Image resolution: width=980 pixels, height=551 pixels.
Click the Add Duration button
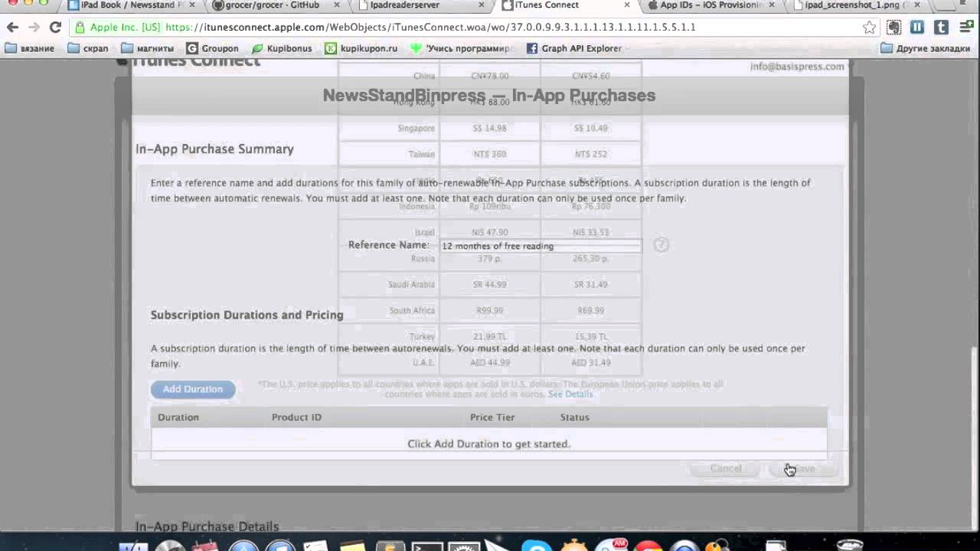click(192, 390)
